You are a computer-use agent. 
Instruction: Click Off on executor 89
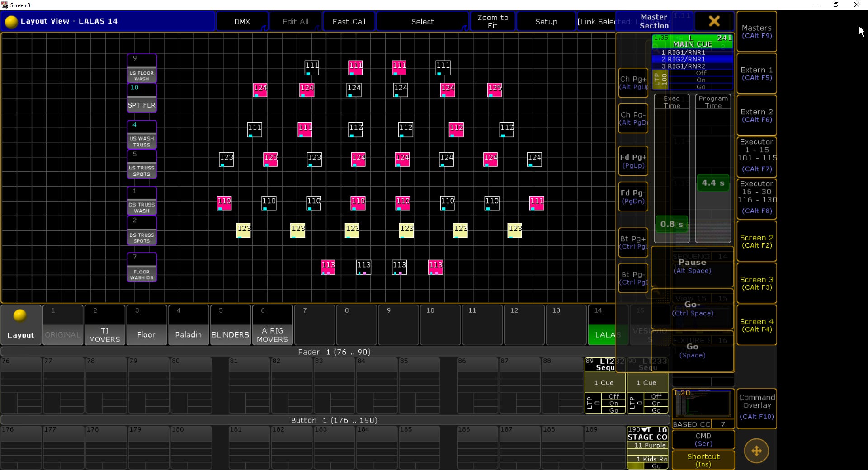tap(613, 396)
